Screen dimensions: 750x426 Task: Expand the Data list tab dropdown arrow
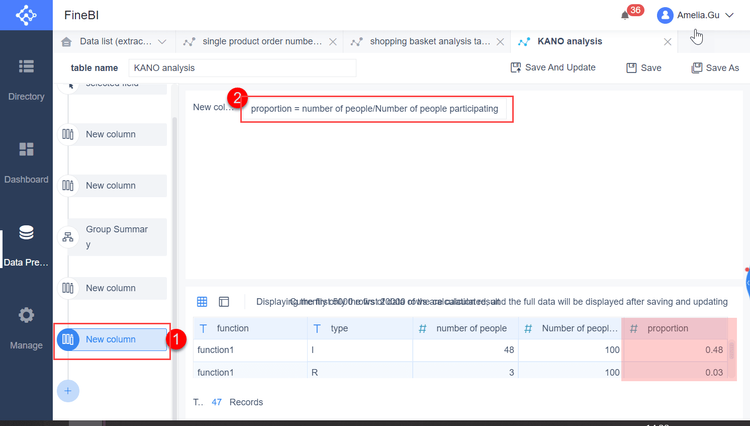click(x=162, y=42)
